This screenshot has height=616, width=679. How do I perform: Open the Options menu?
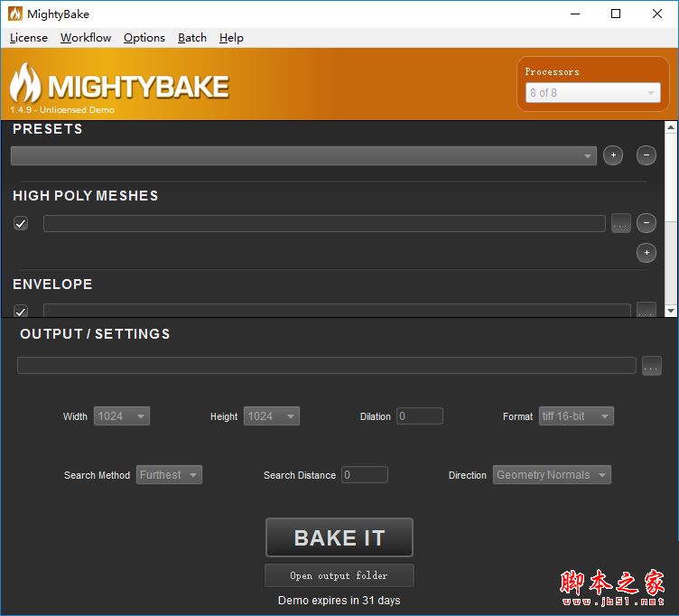click(x=144, y=38)
